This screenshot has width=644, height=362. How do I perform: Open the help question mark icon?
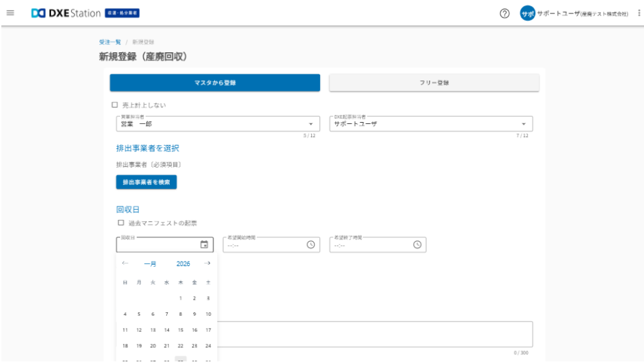coord(504,13)
